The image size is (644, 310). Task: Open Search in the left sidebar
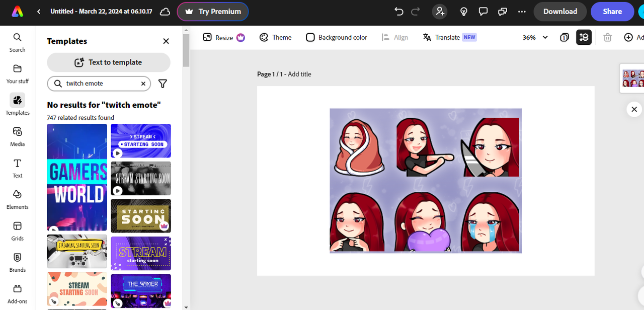tap(17, 42)
